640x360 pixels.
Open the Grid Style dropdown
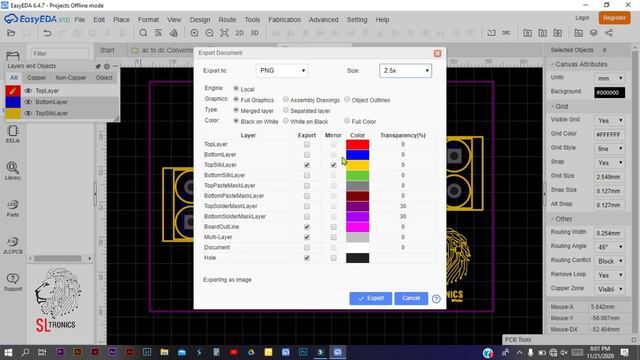click(x=609, y=149)
